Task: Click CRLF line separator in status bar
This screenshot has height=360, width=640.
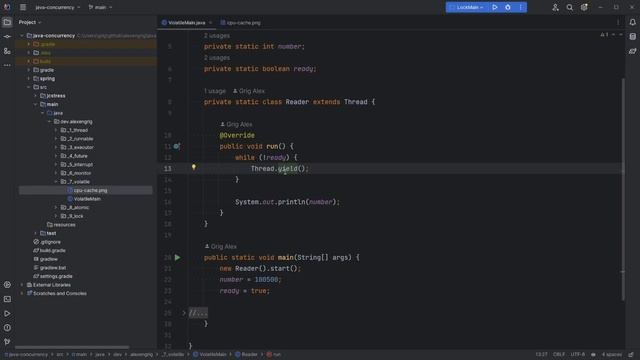Action: pyautogui.click(x=559, y=354)
